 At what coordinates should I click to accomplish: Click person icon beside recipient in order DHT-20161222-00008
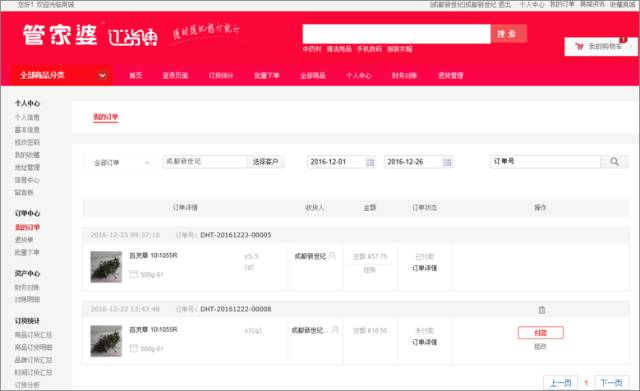[335, 329]
